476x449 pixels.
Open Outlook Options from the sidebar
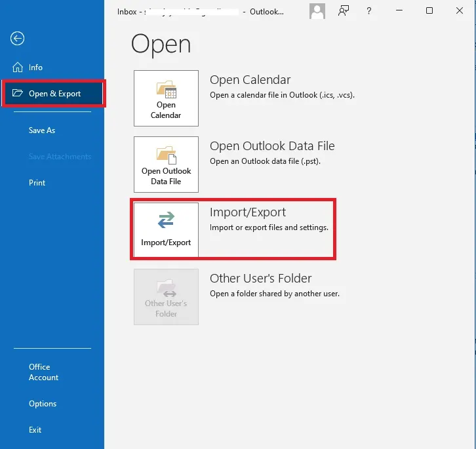[43, 404]
